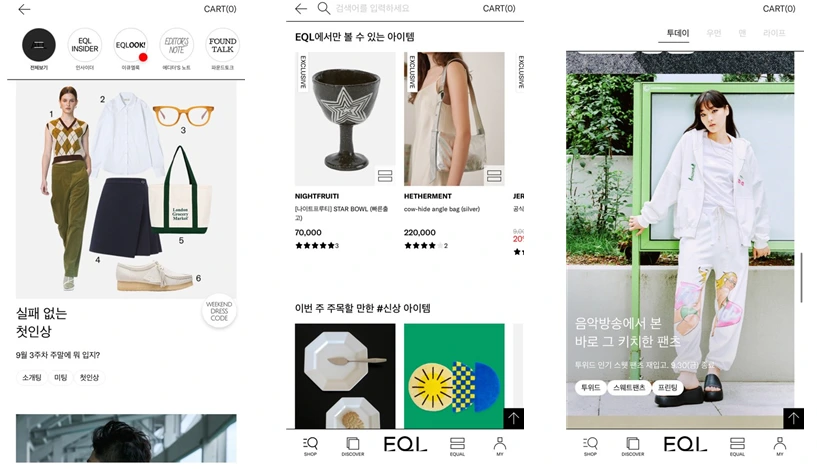Open CART(0) on the left screen

220,9
